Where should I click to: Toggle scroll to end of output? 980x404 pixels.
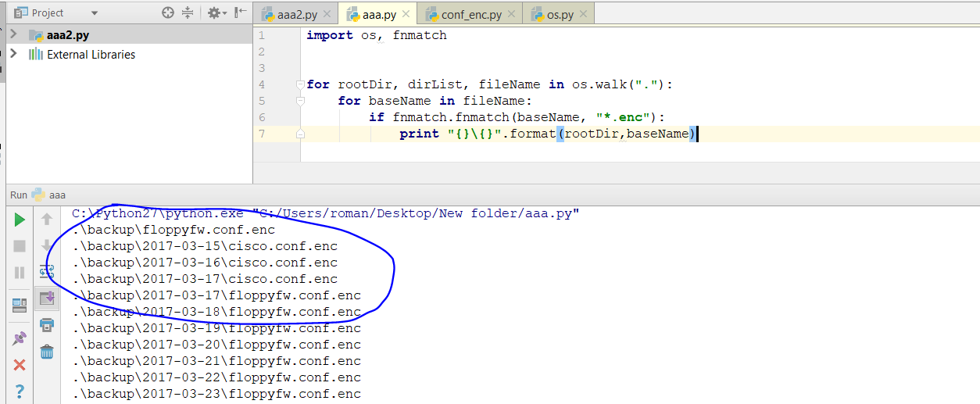47,298
